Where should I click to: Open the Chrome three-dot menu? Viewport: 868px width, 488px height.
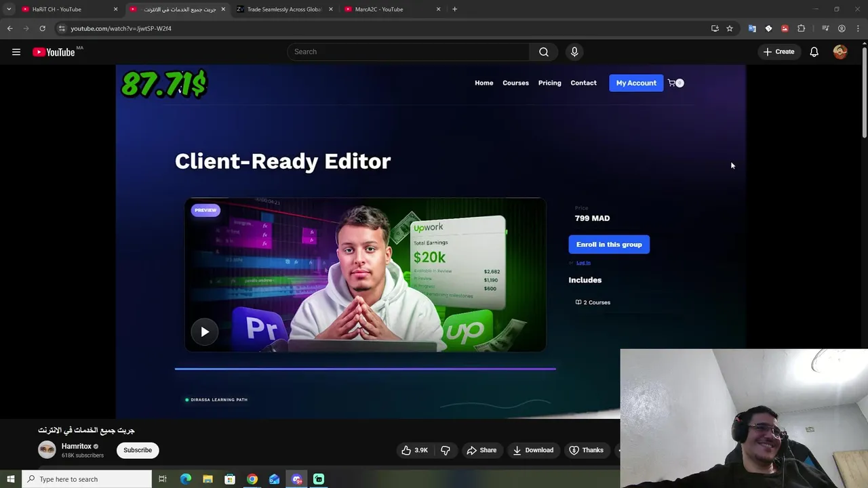[x=857, y=28]
